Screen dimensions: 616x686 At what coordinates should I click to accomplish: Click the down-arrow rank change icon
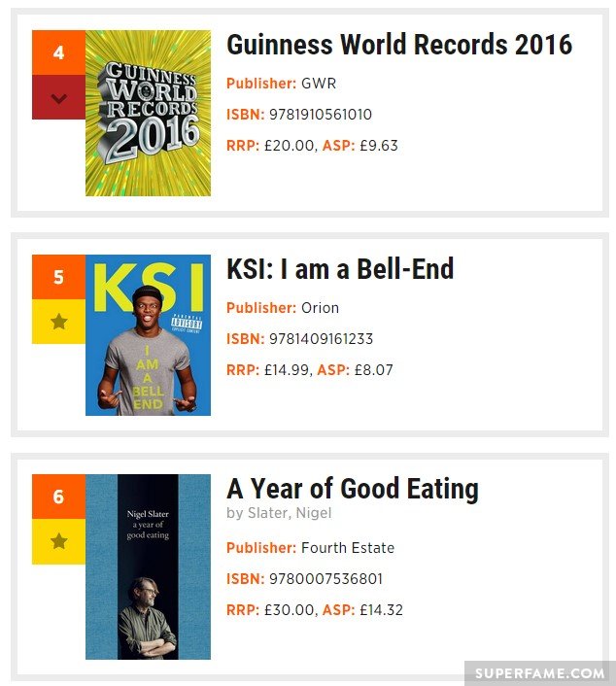coord(58,97)
